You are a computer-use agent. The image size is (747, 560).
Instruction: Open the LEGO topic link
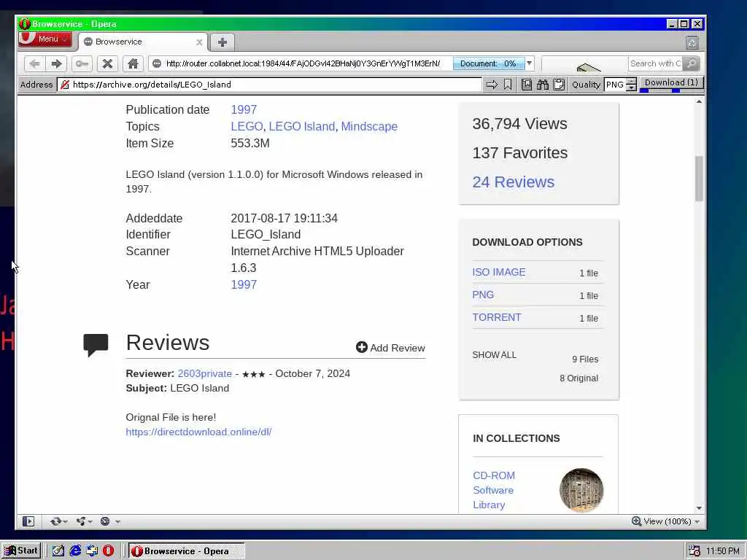click(247, 126)
